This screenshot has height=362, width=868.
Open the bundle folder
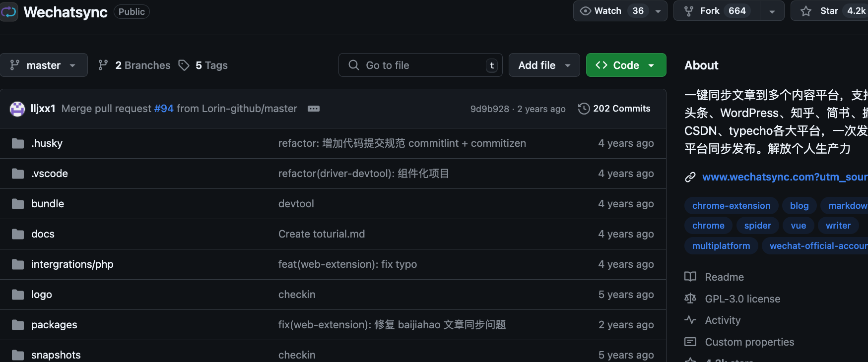click(x=48, y=204)
